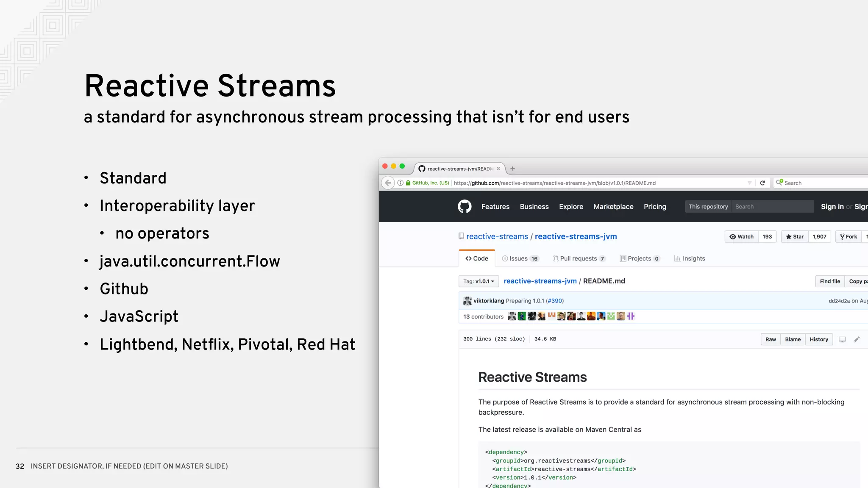The height and width of the screenshot is (488, 868).
Task: Switch to the Insights tab
Action: pyautogui.click(x=690, y=258)
